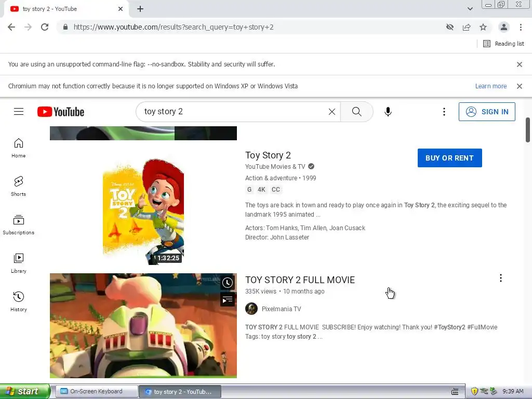Click the G rating badge

pyautogui.click(x=249, y=190)
